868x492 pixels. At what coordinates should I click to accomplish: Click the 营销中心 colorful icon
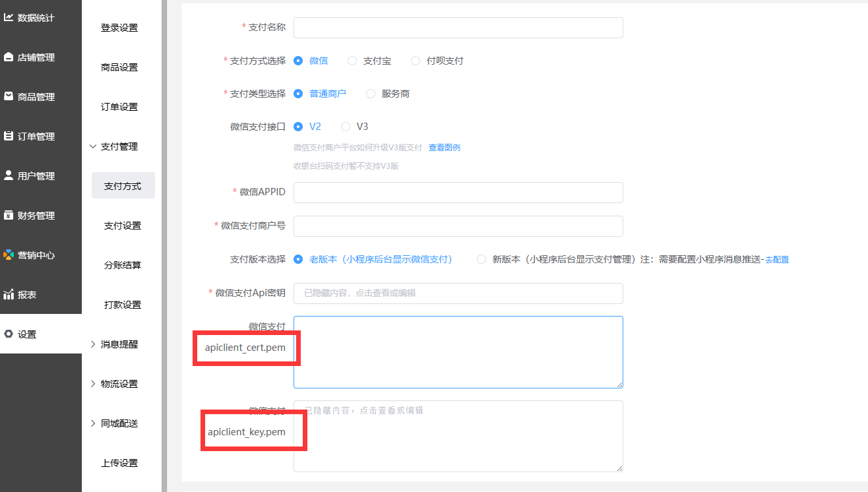[9, 255]
